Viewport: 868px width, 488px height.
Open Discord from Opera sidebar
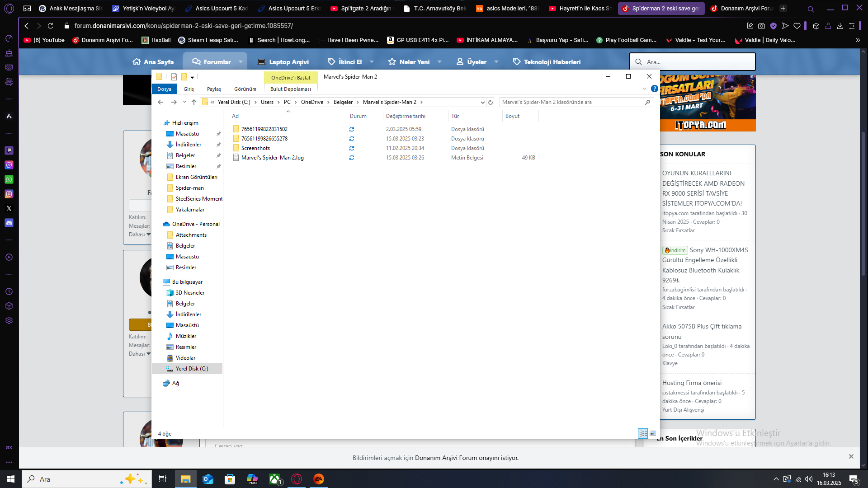click(x=9, y=223)
